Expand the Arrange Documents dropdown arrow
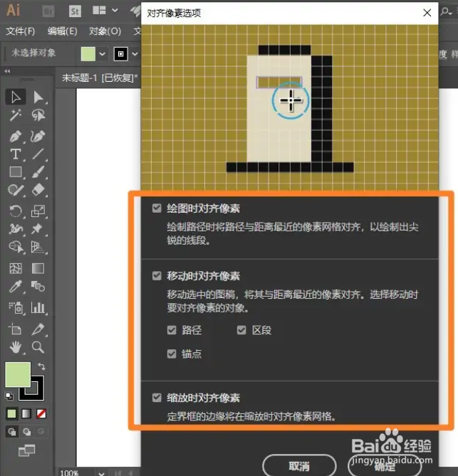Viewport: 458px width, 476px height. click(115, 11)
